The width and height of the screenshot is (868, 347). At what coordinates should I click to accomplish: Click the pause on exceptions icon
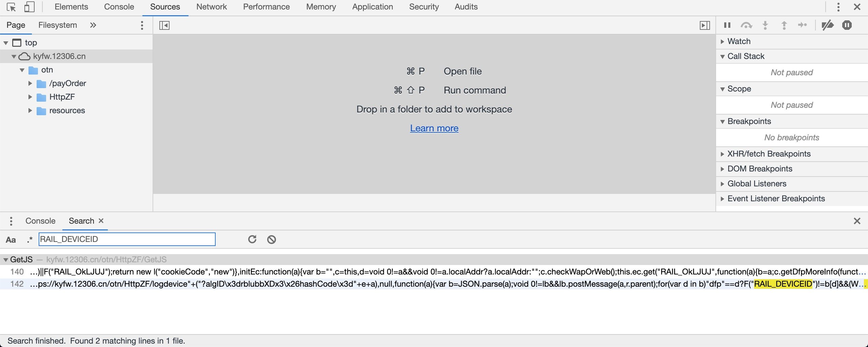tap(847, 25)
